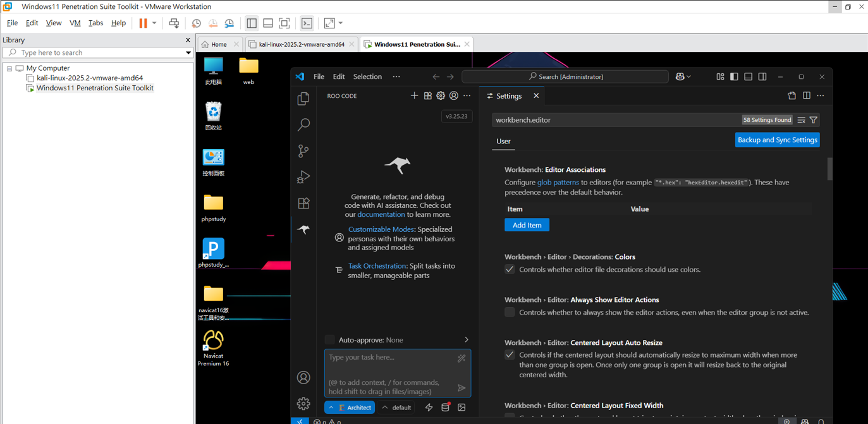Image resolution: width=868 pixels, height=424 pixels.
Task: Open Roo Code marketplace grid icon
Action: click(x=427, y=95)
